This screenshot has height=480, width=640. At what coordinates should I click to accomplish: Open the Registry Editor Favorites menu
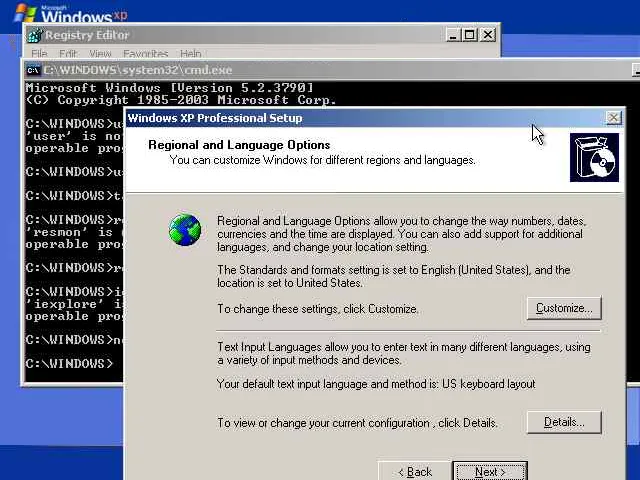click(146, 53)
